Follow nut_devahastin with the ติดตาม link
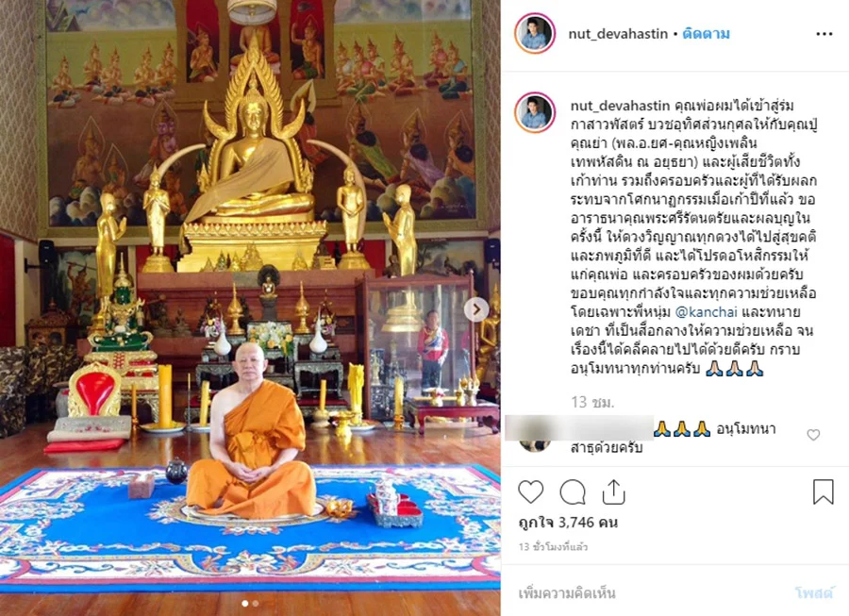Screen dimensions: 849x616 click(x=706, y=34)
